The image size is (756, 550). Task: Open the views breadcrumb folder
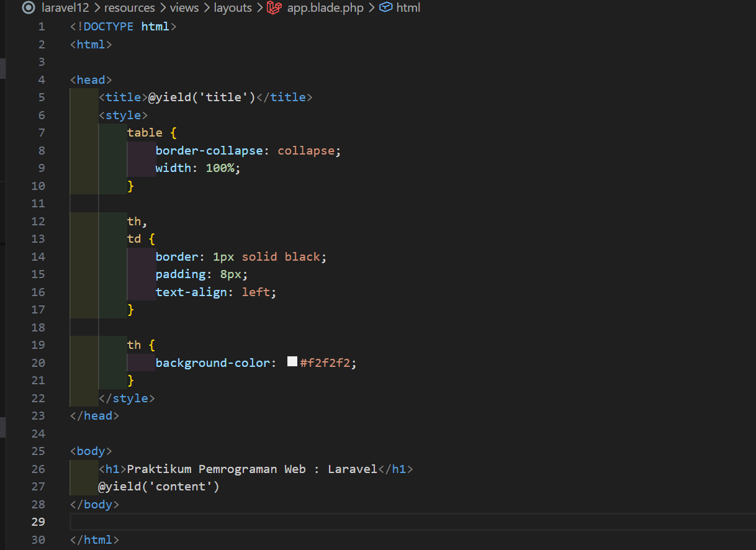coord(184,8)
